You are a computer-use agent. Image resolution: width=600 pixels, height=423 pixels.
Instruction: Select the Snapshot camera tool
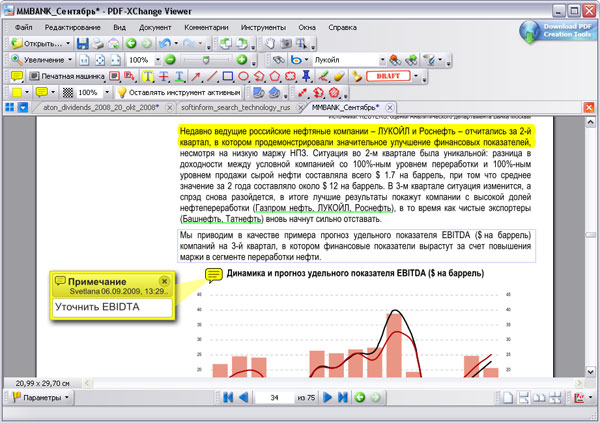coord(285,43)
